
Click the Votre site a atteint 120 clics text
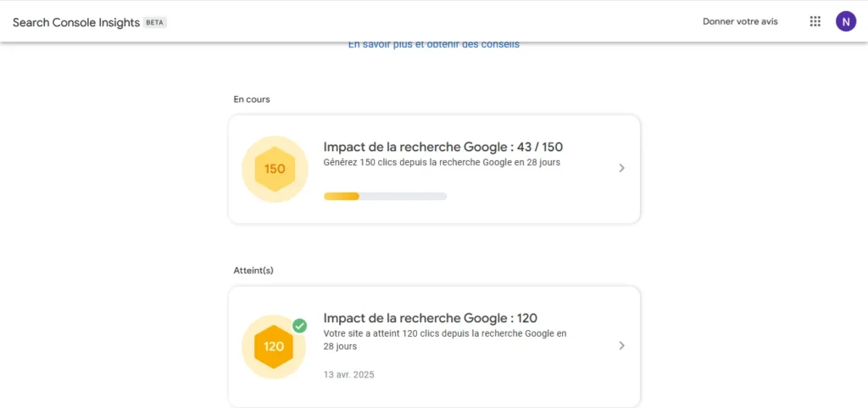click(445, 340)
